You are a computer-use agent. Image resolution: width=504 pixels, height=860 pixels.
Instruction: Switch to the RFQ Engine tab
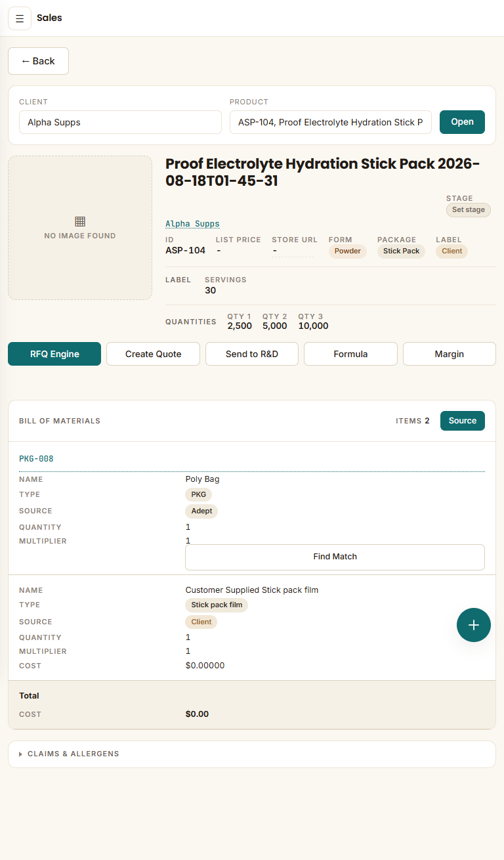[x=54, y=354]
